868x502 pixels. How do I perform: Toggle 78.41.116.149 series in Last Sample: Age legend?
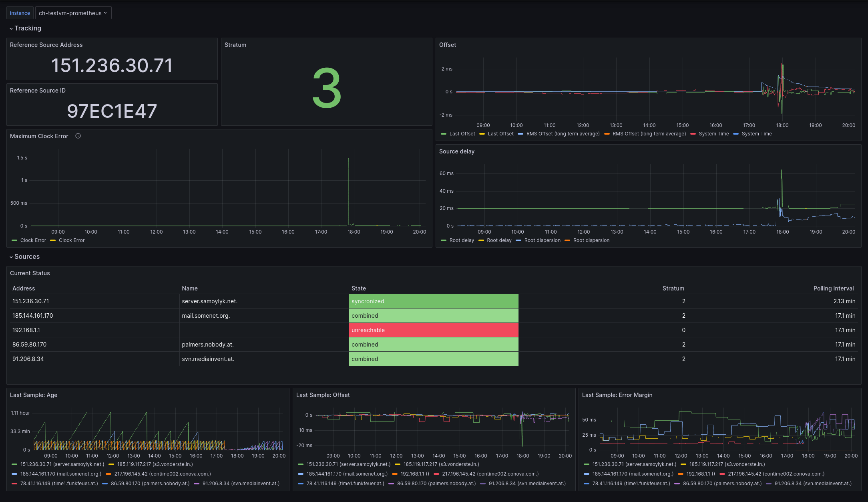pos(59,484)
